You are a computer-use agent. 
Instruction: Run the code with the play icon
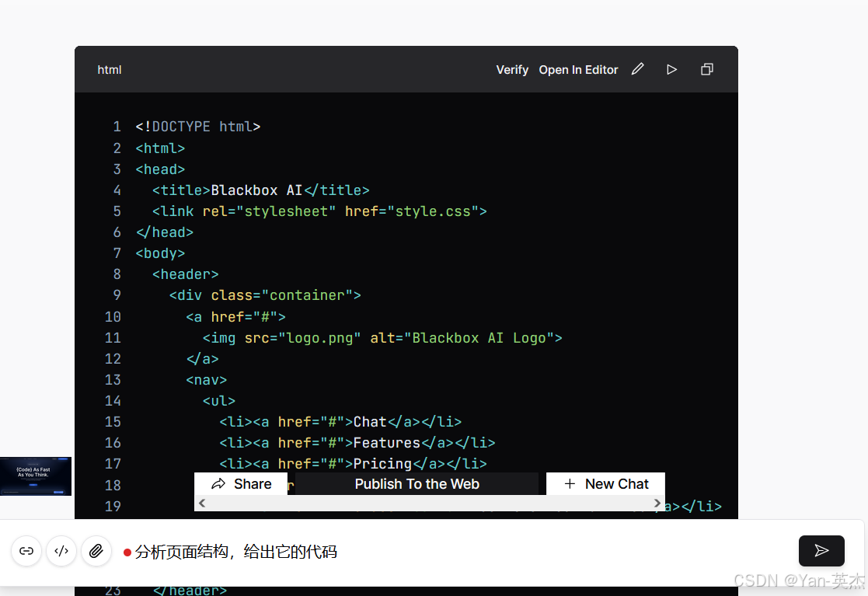point(671,70)
